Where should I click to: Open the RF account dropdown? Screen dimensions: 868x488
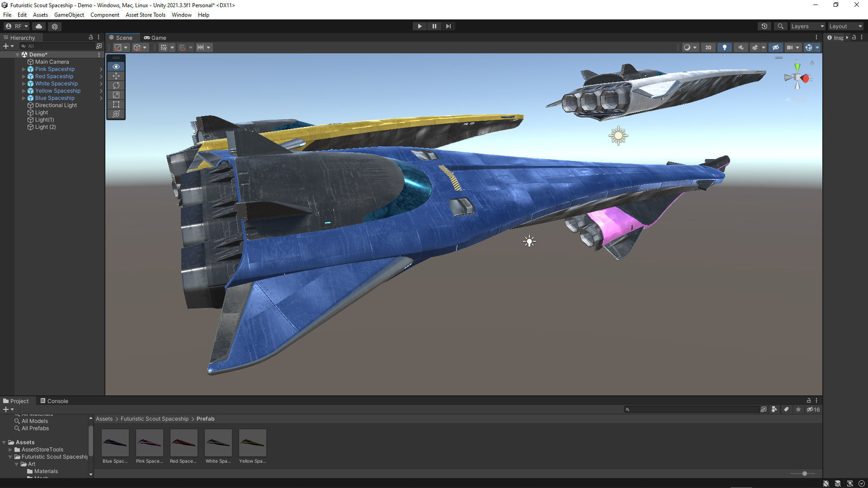click(17, 26)
